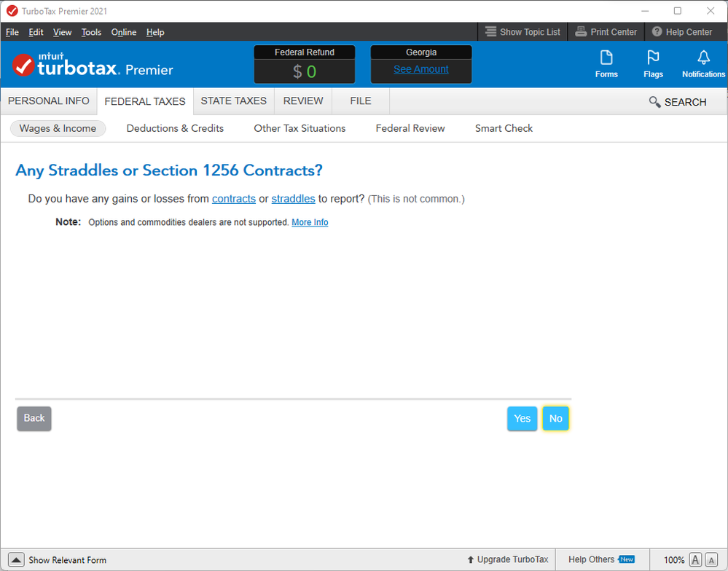Open the straddles definition link
The height and width of the screenshot is (571, 728).
pos(293,199)
